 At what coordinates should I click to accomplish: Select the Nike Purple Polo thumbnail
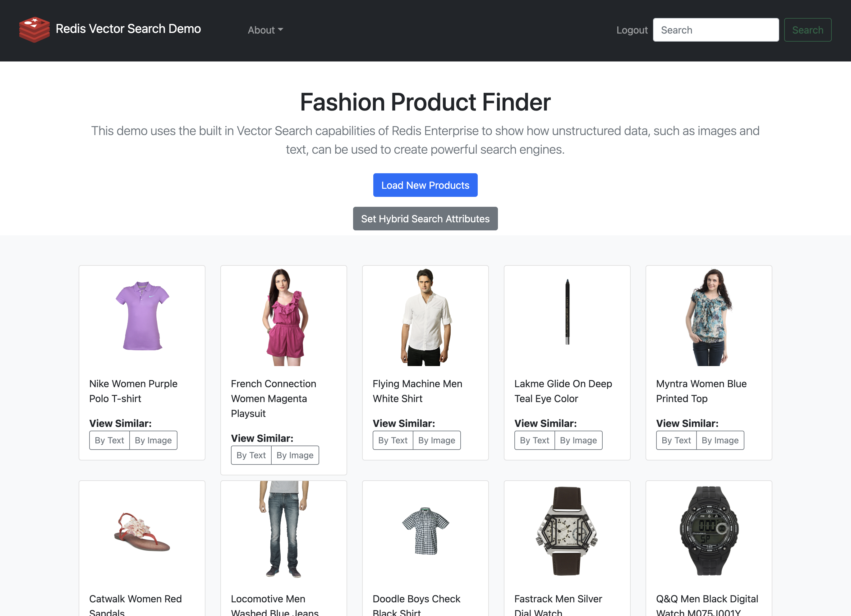(142, 317)
